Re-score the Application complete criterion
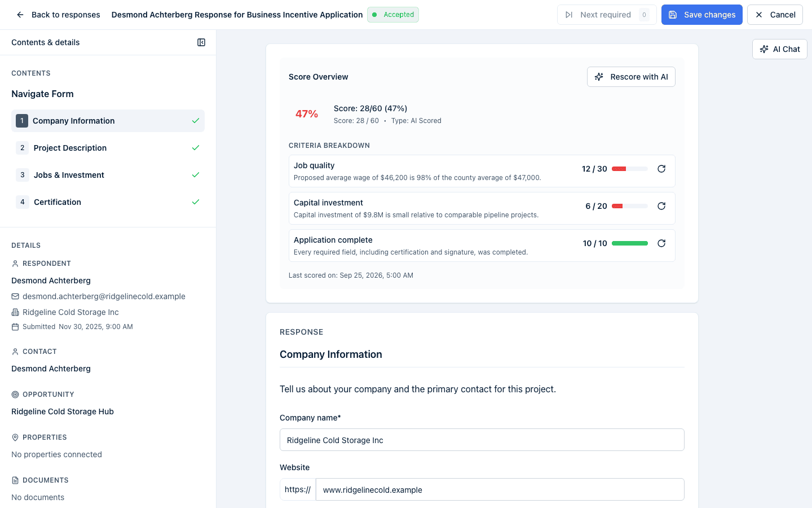 (x=661, y=243)
